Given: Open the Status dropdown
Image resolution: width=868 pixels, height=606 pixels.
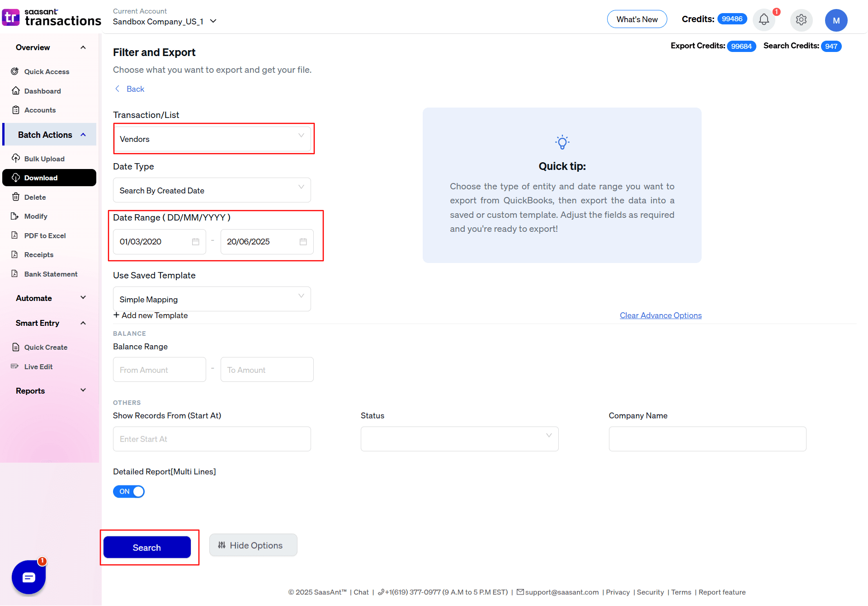Looking at the screenshot, I should [x=459, y=439].
